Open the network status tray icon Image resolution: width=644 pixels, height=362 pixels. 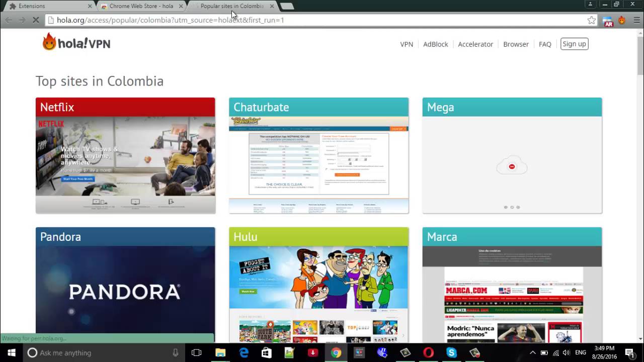coord(556,352)
